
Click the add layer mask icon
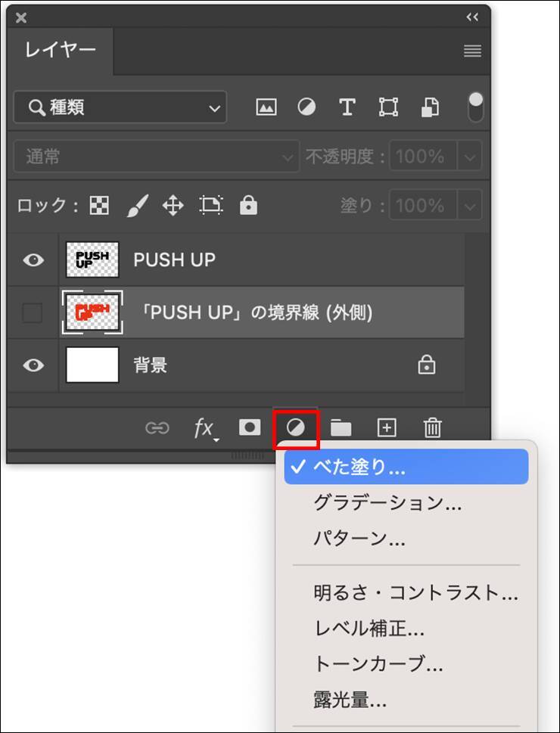pyautogui.click(x=249, y=427)
